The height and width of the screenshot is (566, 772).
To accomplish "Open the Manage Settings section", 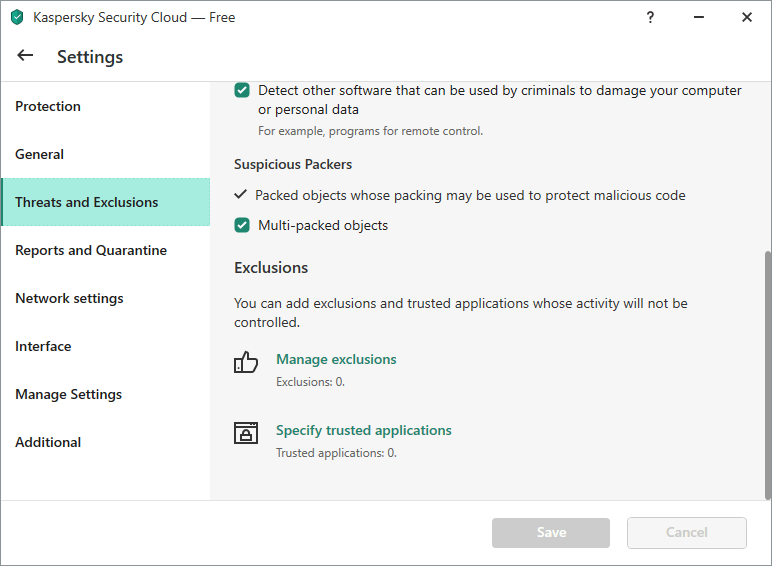I will click(105, 394).
